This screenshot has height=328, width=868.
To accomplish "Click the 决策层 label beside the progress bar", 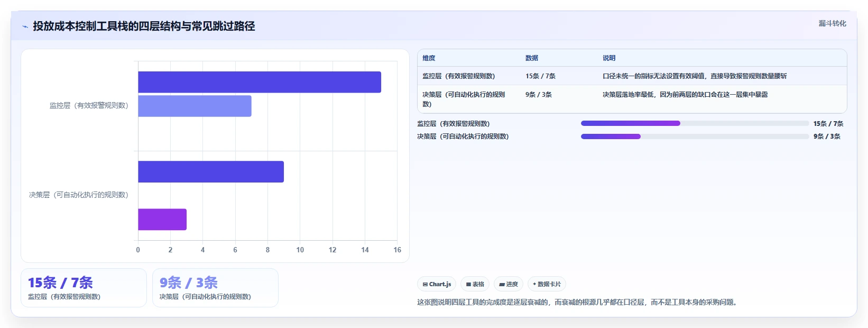I will pos(463,136).
